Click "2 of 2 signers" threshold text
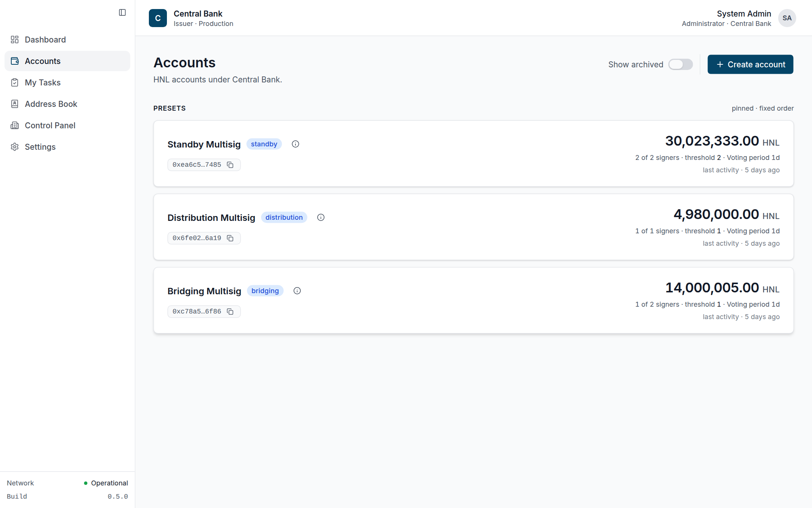The height and width of the screenshot is (508, 812). click(x=657, y=158)
